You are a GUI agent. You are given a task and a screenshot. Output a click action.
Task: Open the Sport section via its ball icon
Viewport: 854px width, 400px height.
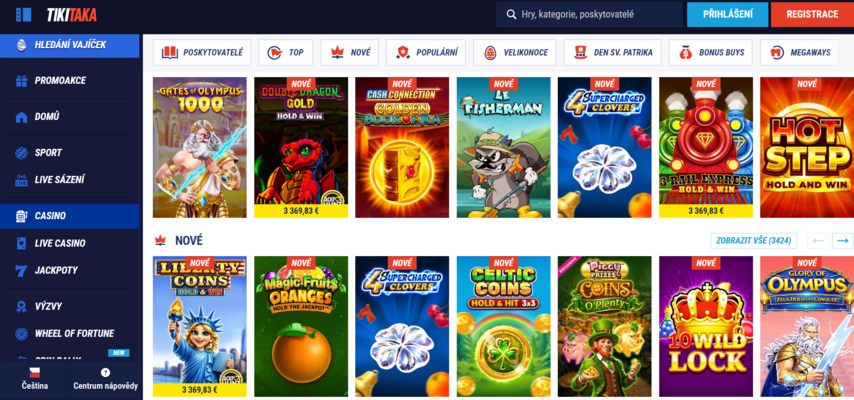(x=21, y=153)
